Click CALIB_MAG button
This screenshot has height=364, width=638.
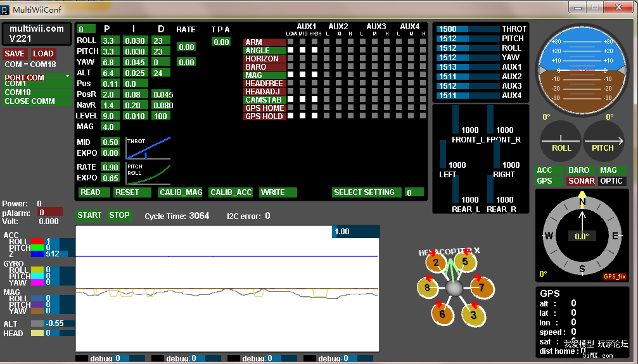(181, 192)
